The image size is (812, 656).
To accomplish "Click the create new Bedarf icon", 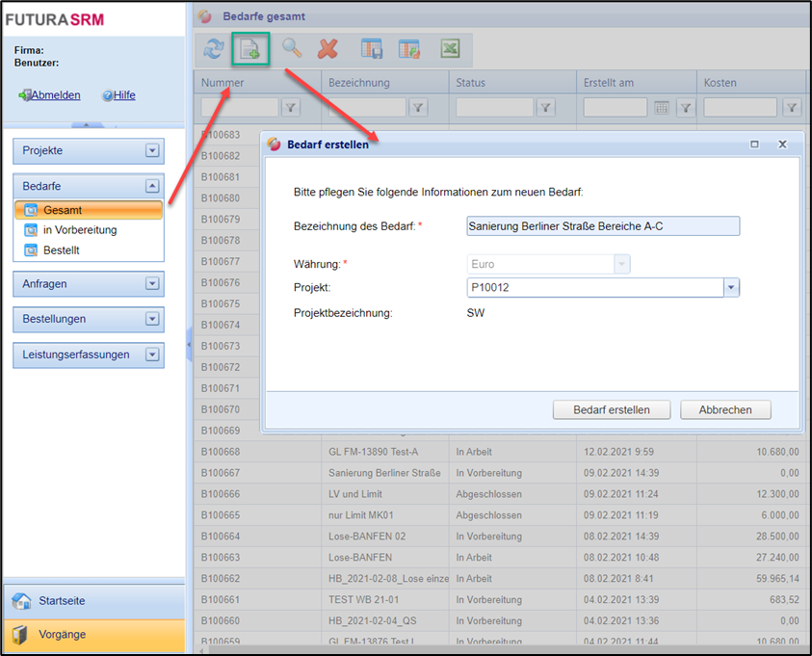I will (x=249, y=50).
